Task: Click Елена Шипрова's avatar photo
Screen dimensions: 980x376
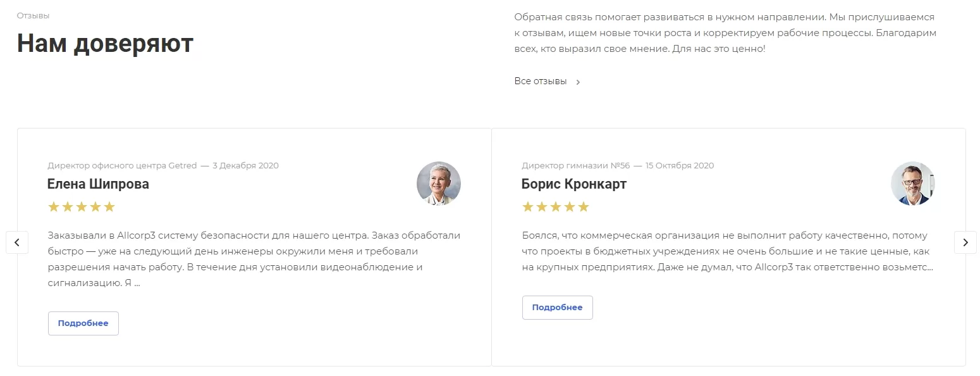Action: pyautogui.click(x=439, y=184)
